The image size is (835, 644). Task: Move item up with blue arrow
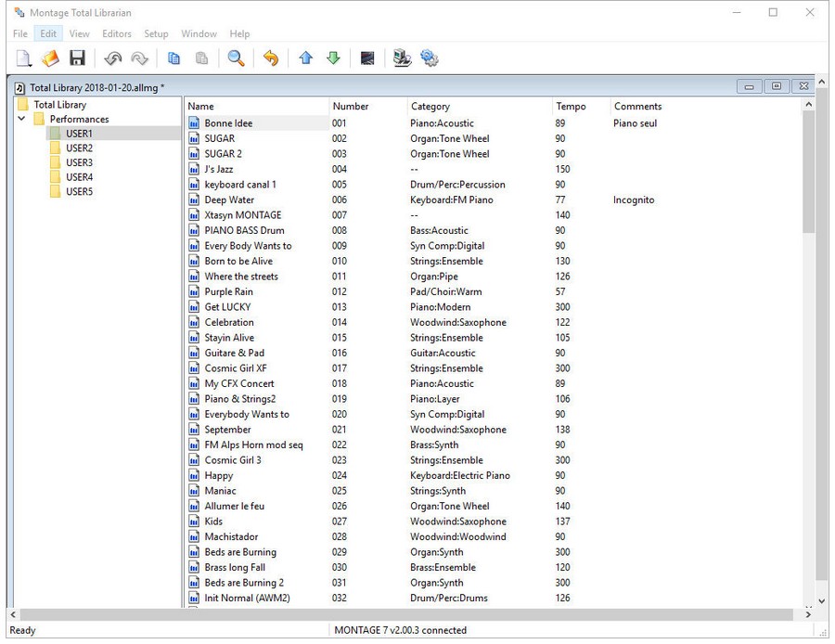[x=306, y=58]
